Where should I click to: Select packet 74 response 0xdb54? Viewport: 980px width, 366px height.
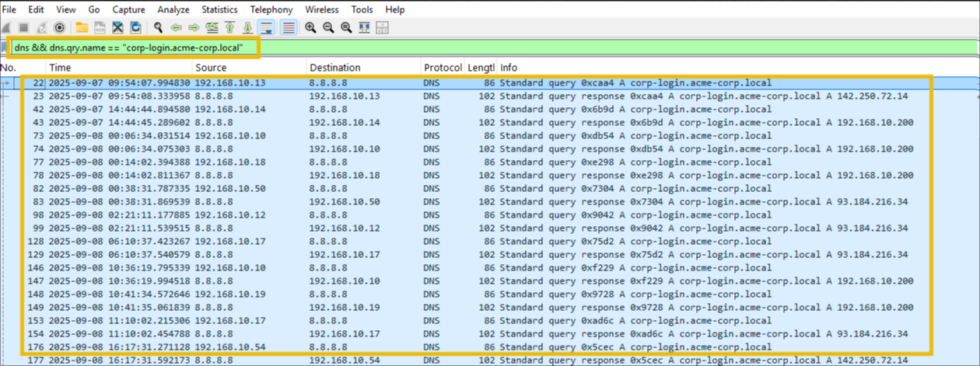pos(490,149)
